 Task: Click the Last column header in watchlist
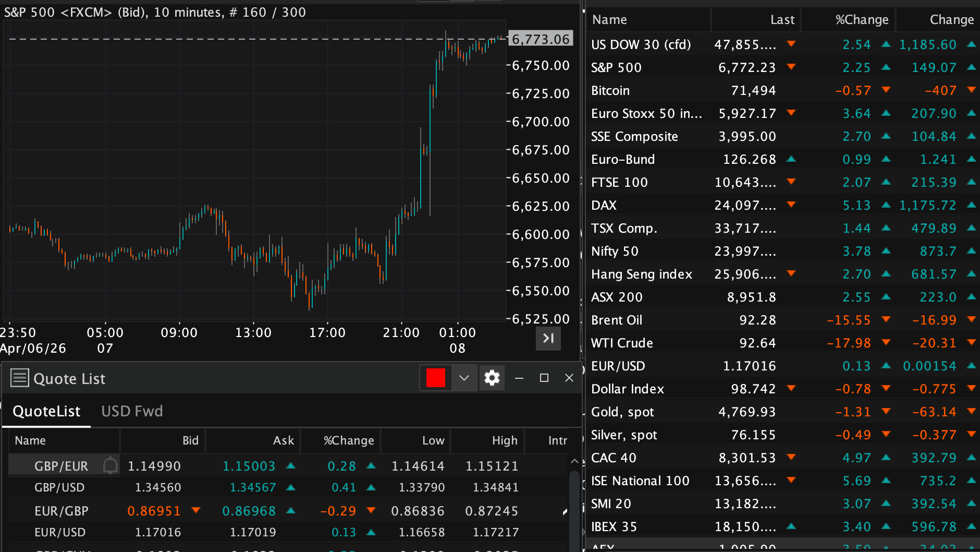(x=756, y=20)
